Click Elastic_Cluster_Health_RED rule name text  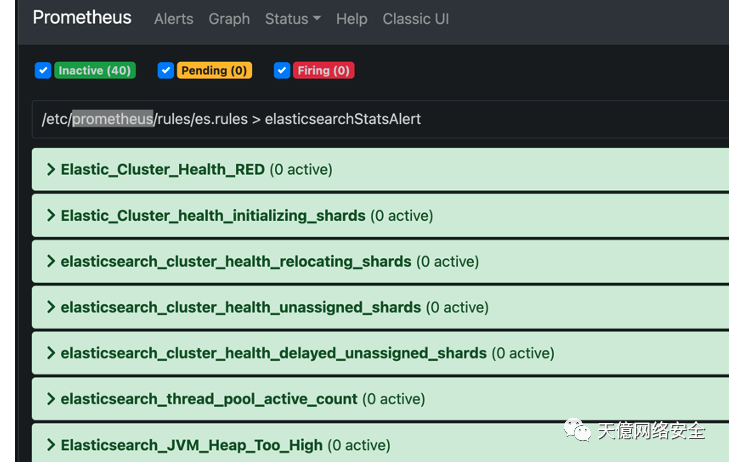coord(163,170)
